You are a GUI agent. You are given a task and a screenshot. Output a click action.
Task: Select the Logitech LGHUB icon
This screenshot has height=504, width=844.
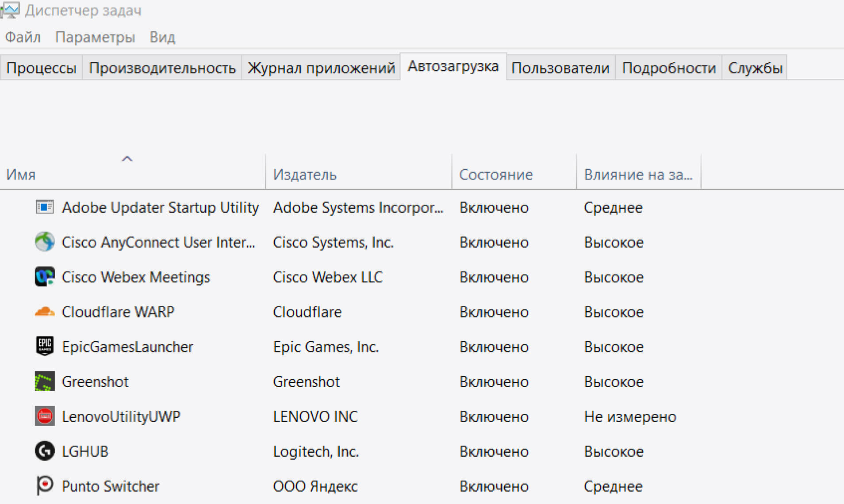[44, 451]
